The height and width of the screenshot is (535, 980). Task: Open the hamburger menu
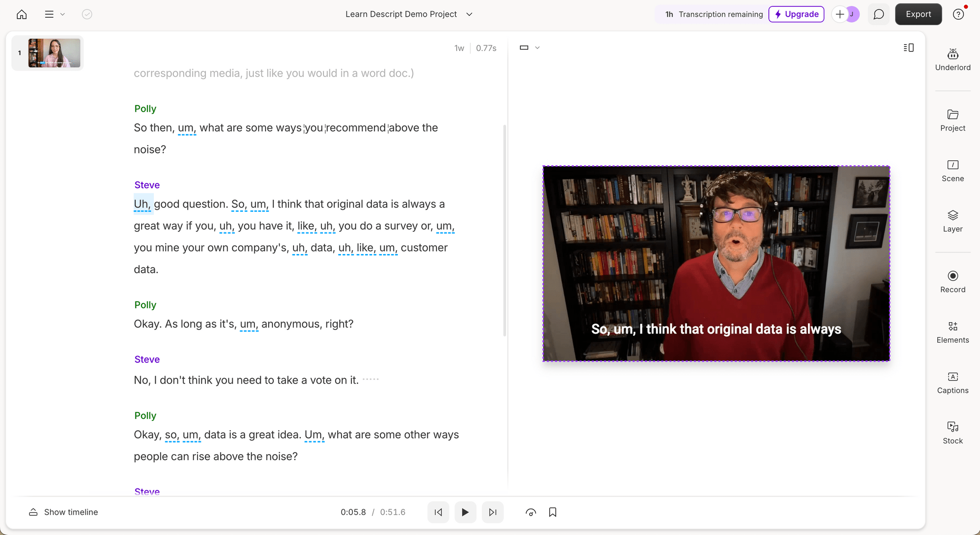[49, 14]
